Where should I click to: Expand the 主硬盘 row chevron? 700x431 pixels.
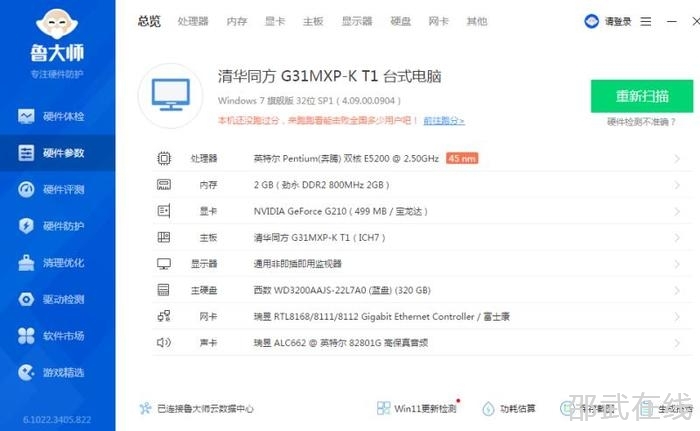(677, 290)
